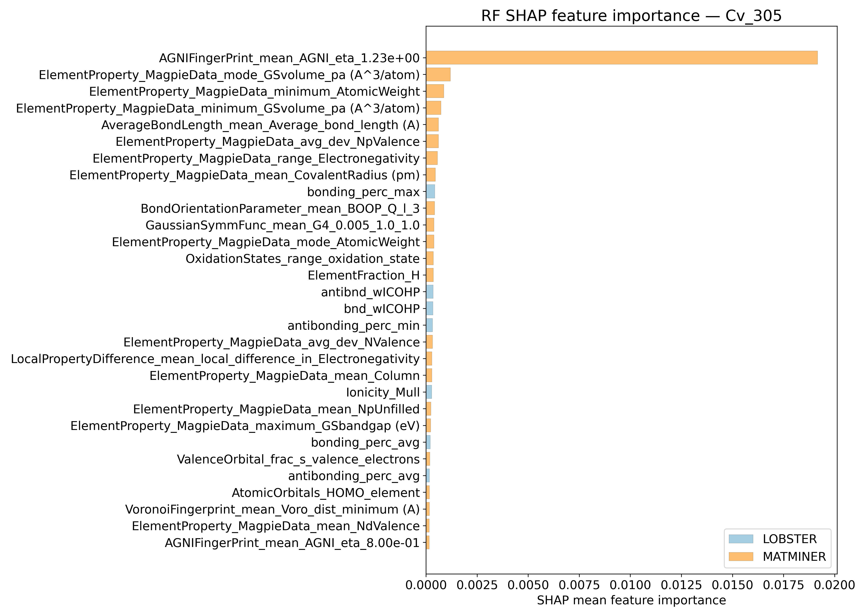Click the 0.0200 x-axis tick label

(834, 585)
